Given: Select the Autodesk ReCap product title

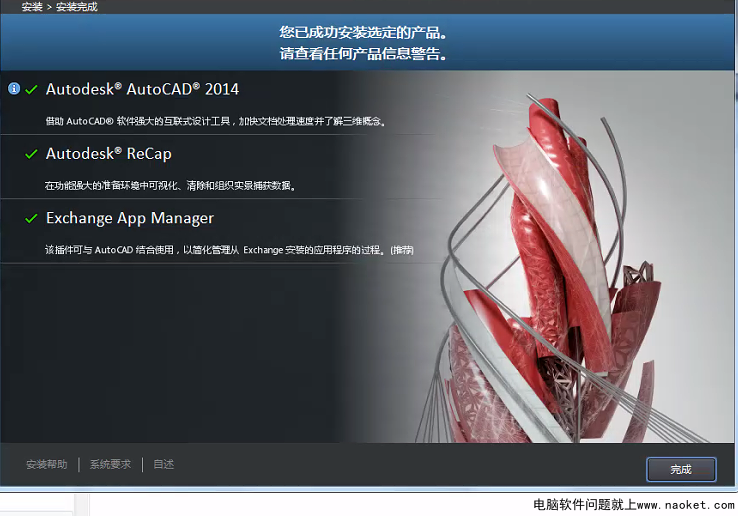Looking at the screenshot, I should [109, 153].
